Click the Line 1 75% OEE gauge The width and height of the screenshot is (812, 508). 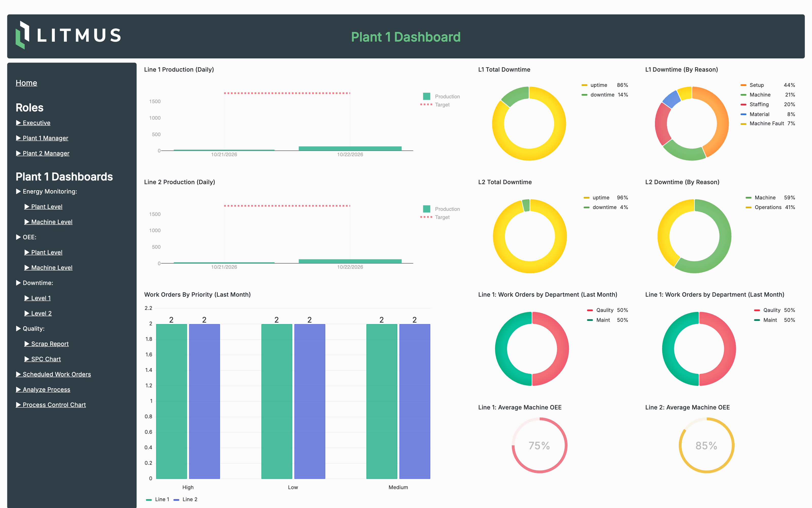pyautogui.click(x=539, y=445)
